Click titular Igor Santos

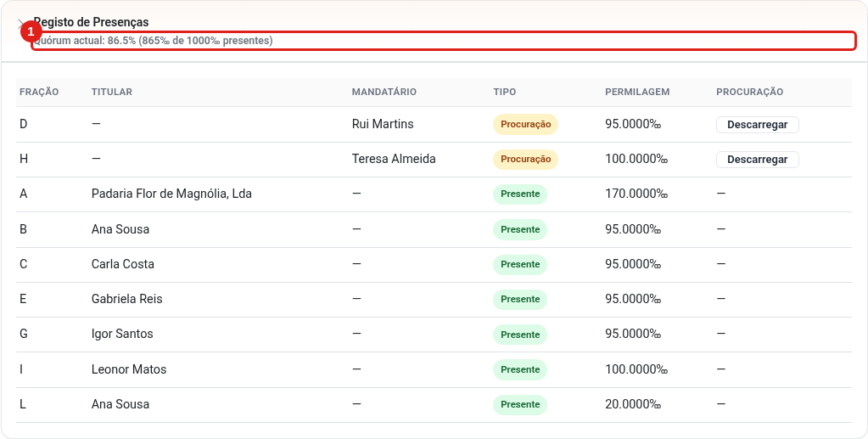(x=122, y=335)
